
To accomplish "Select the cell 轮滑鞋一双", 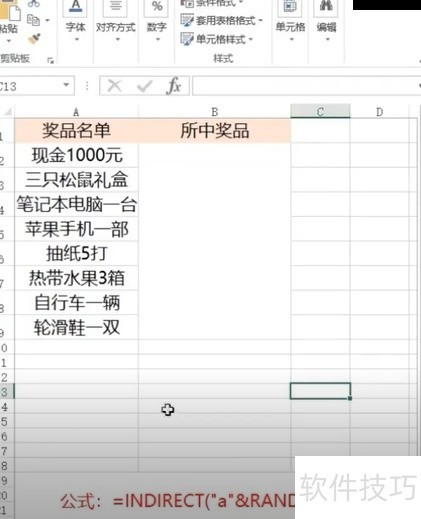I will tap(76, 328).
